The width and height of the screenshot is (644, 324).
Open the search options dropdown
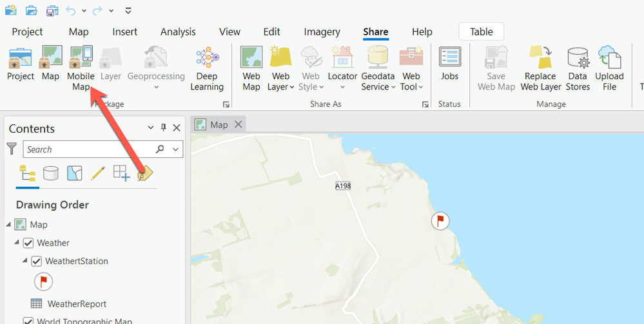click(x=176, y=149)
